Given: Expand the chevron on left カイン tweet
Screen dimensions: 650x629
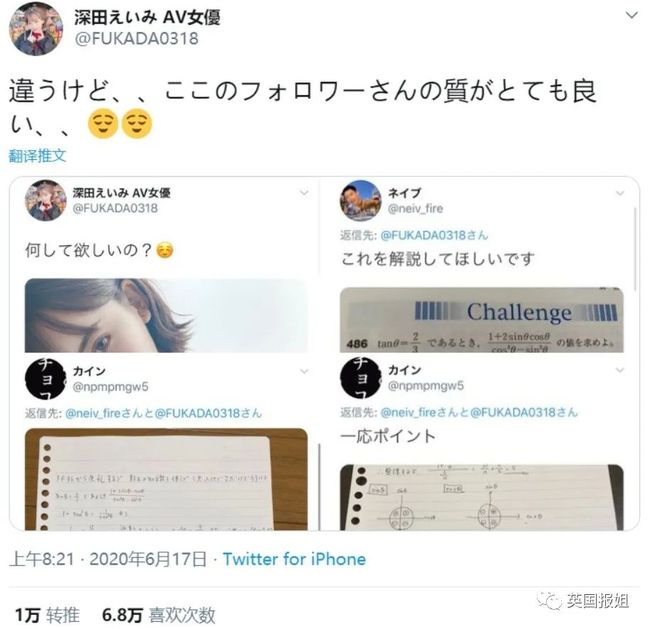Looking at the screenshot, I should 304,371.
